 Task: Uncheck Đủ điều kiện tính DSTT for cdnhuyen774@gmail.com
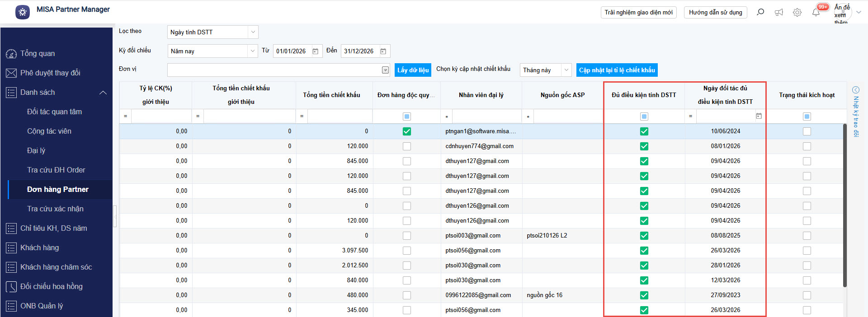coord(644,146)
